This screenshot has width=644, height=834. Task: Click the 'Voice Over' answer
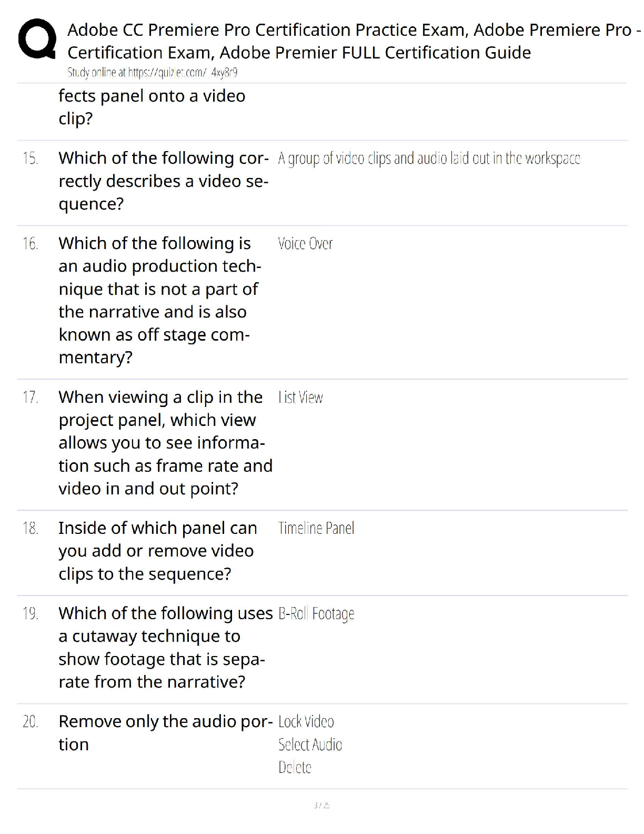pos(305,244)
